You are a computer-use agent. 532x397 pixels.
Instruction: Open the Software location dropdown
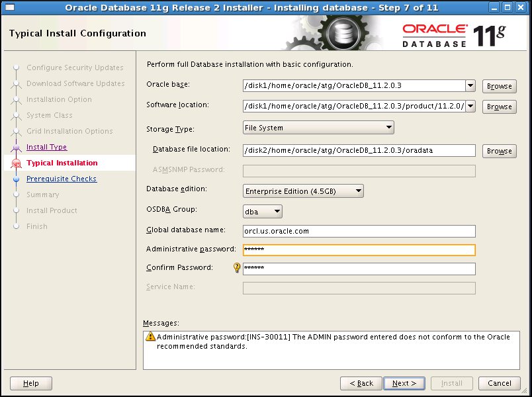470,107
